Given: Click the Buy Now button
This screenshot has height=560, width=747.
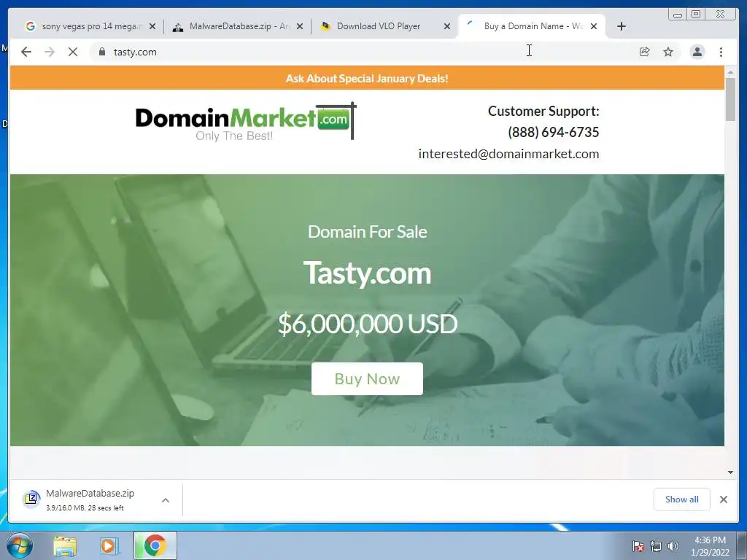Looking at the screenshot, I should pyautogui.click(x=367, y=378).
